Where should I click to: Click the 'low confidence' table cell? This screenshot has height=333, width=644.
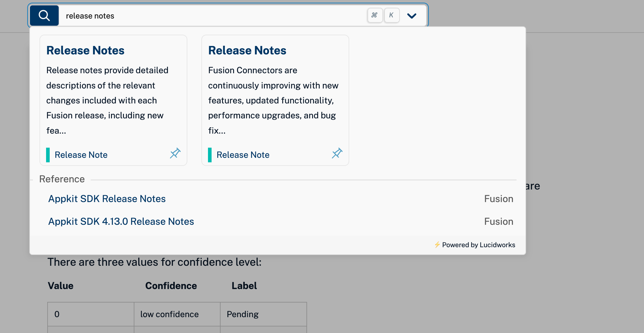[177, 314]
